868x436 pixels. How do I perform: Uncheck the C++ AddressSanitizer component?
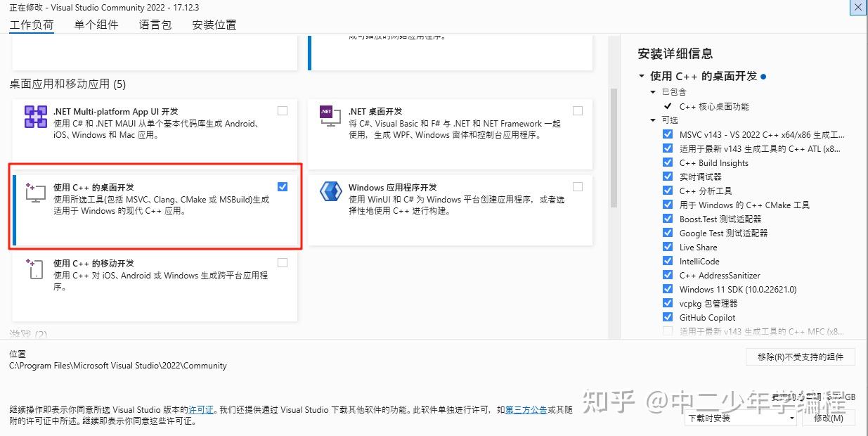[x=667, y=274]
